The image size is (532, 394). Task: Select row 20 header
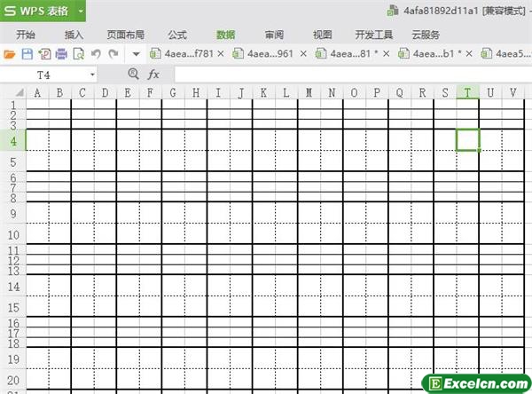[x=13, y=380]
